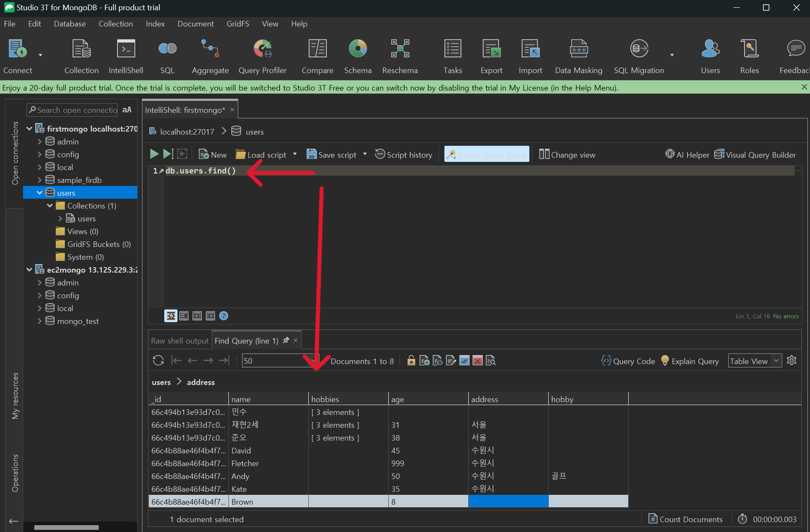Expand the sample_firdb database node
The width and height of the screenshot is (810, 532).
click(40, 180)
